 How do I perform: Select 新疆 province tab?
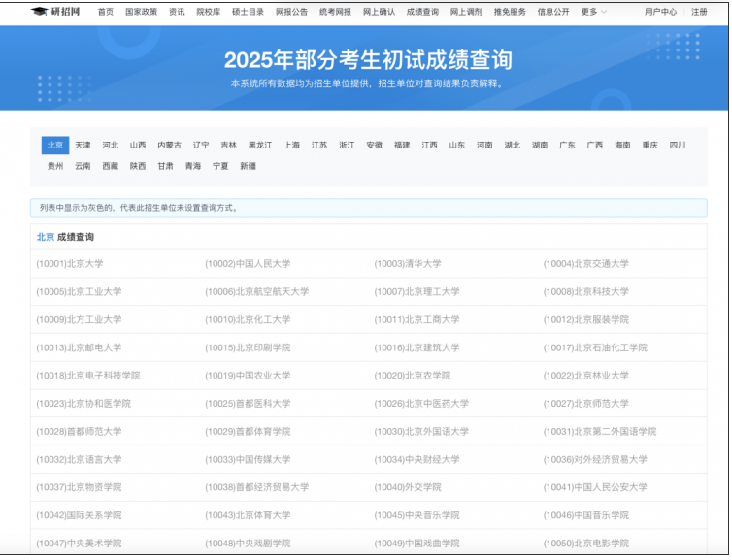pos(248,166)
